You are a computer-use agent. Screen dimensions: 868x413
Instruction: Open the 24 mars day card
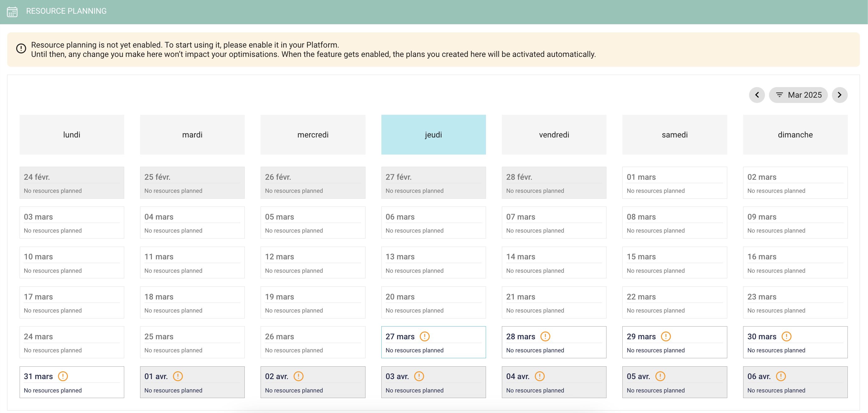[x=72, y=342]
